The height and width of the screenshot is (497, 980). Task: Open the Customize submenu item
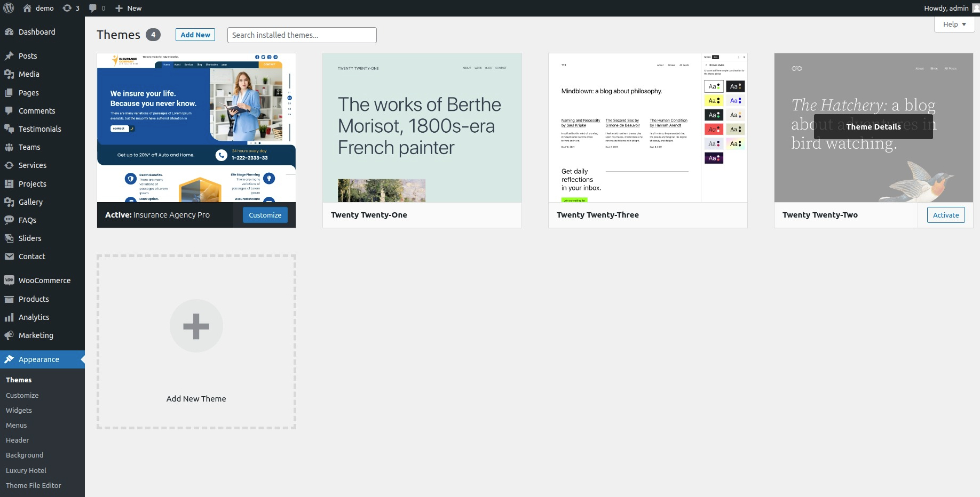[x=22, y=396]
